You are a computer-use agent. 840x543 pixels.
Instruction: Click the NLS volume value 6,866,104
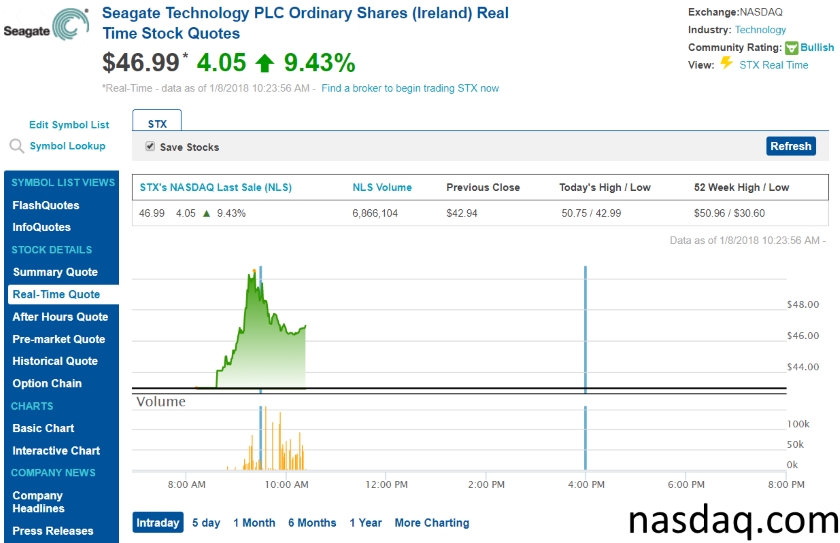(375, 213)
